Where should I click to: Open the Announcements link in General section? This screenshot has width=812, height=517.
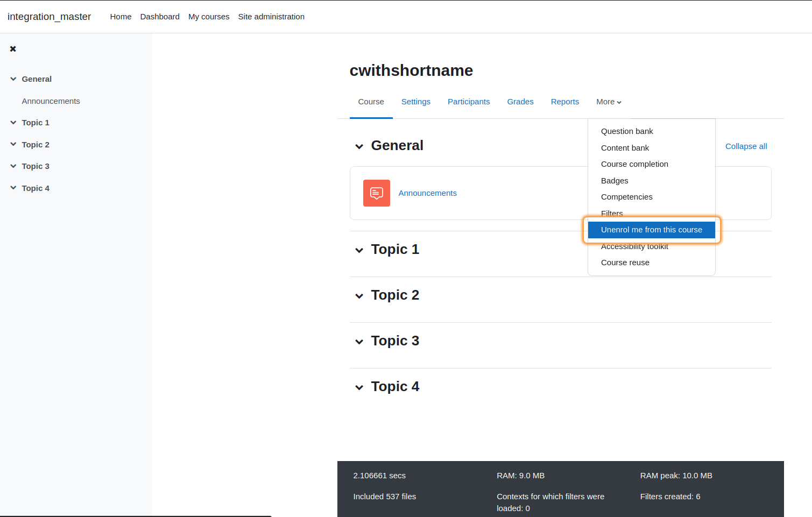[x=427, y=193]
